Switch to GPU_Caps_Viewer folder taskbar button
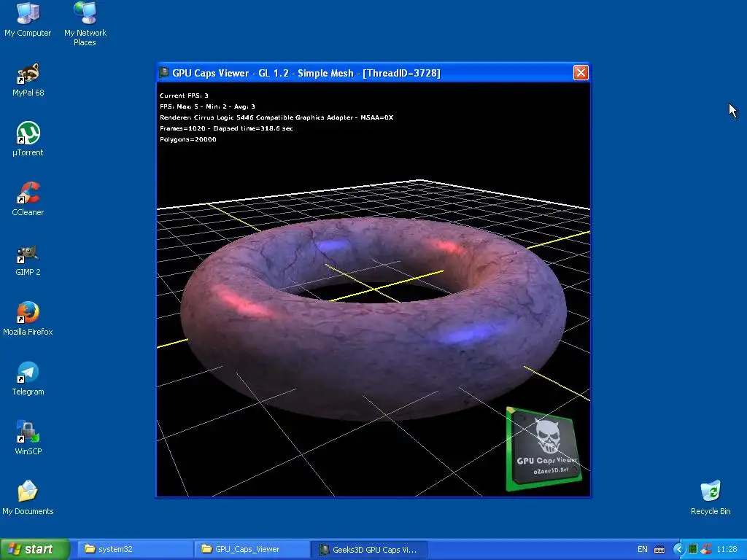 pos(252,549)
